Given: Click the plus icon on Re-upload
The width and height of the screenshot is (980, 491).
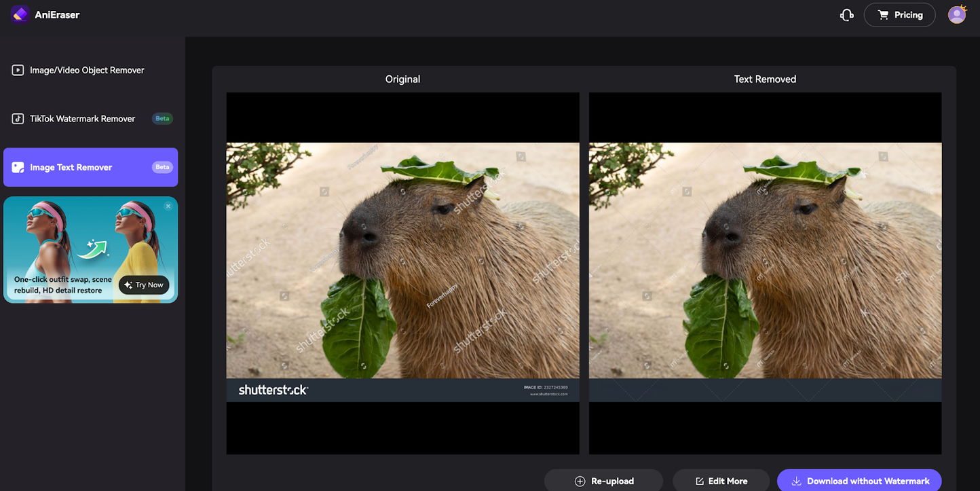Looking at the screenshot, I should tap(580, 481).
